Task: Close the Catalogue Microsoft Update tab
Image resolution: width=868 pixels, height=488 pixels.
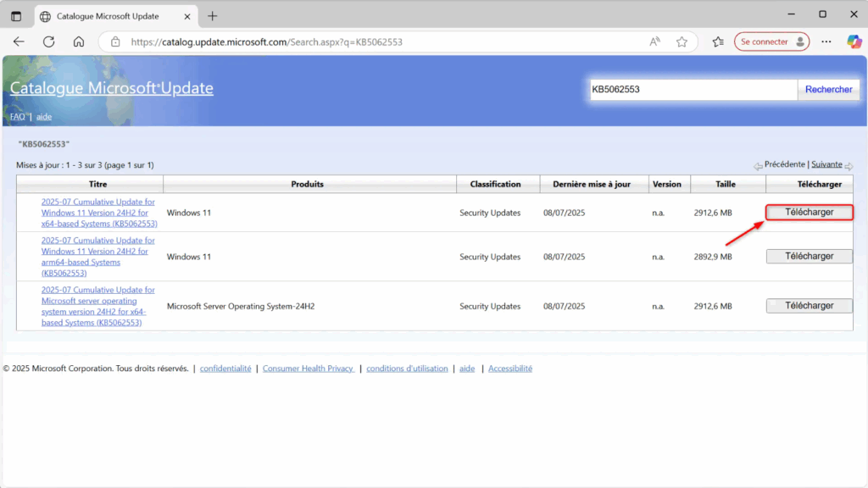Action: (187, 17)
